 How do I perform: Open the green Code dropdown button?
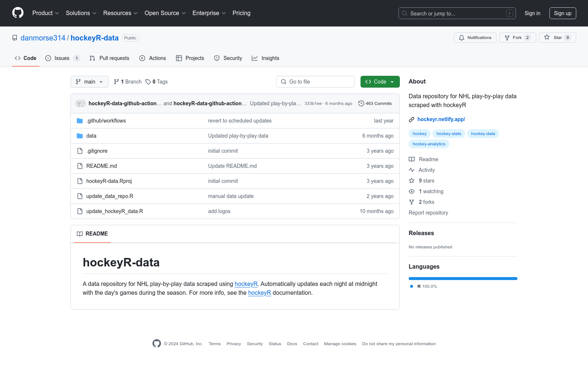380,82
